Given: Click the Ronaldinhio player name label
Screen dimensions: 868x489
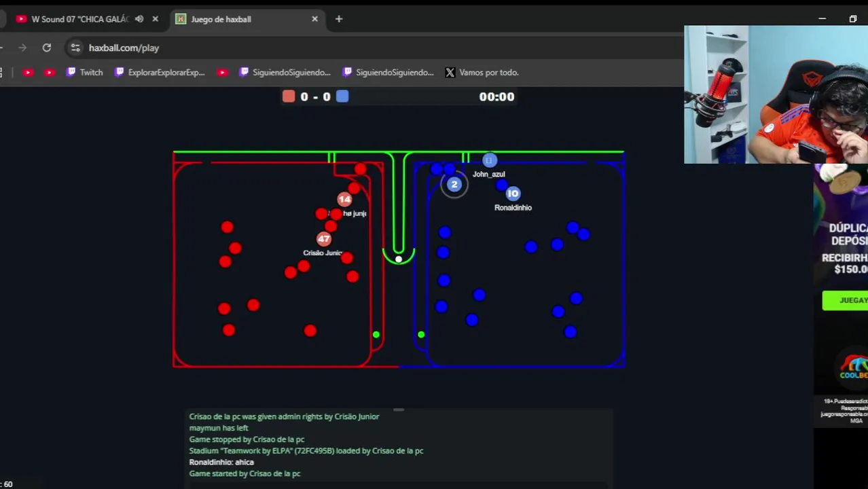Looking at the screenshot, I should pos(513,208).
